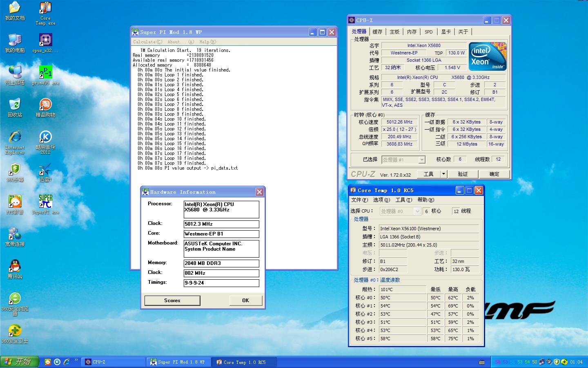Switch to the 内存 tab in CPU-Z
588x368 pixels.
[412, 31]
